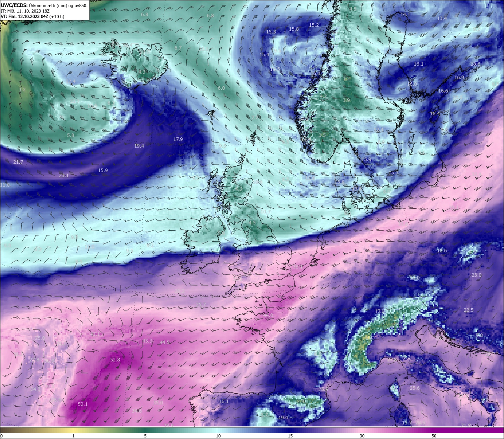Screen dimensions: 504x439
Task: Click the 14.1 value label
Action: click(x=405, y=14)
